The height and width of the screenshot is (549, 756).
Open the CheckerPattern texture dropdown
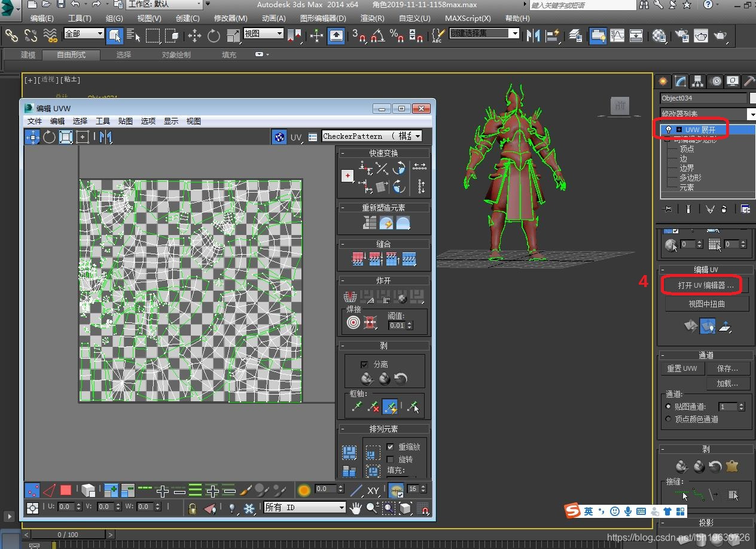click(x=371, y=136)
